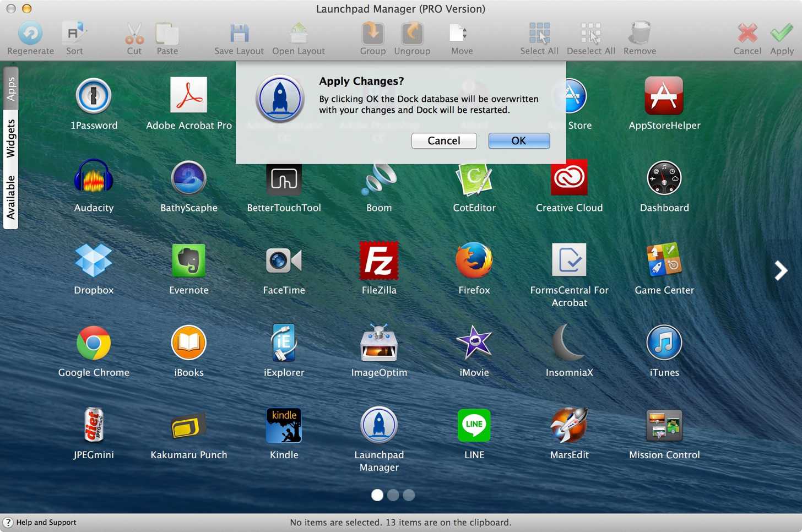The height and width of the screenshot is (532, 802).
Task: Open the Move dropdown in toolbar
Action: click(459, 34)
